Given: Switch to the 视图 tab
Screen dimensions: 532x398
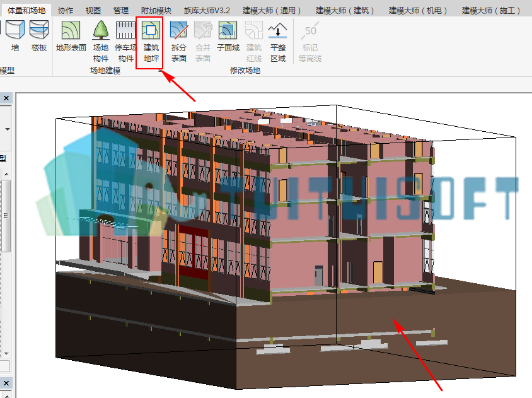Looking at the screenshot, I should click(x=93, y=11).
